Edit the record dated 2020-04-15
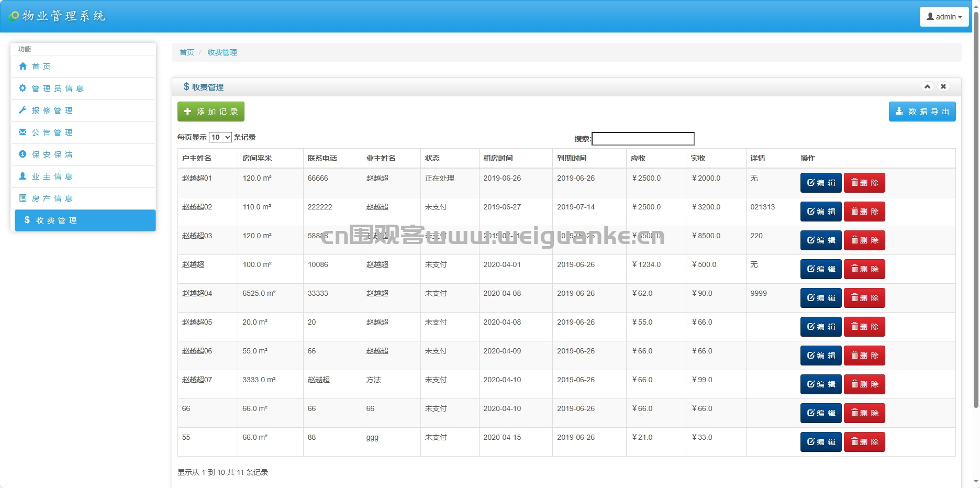Image resolution: width=980 pixels, height=488 pixels. pyautogui.click(x=821, y=442)
